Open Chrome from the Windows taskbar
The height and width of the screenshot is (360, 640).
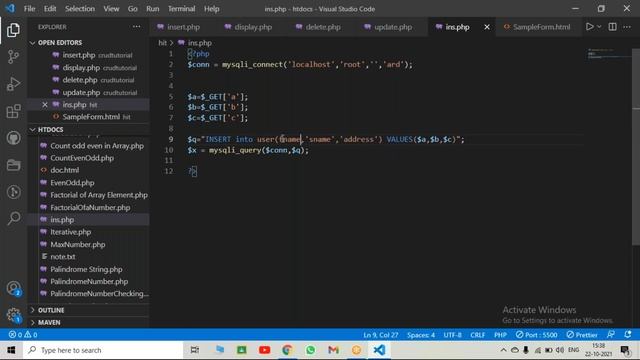pyautogui.click(x=287, y=350)
